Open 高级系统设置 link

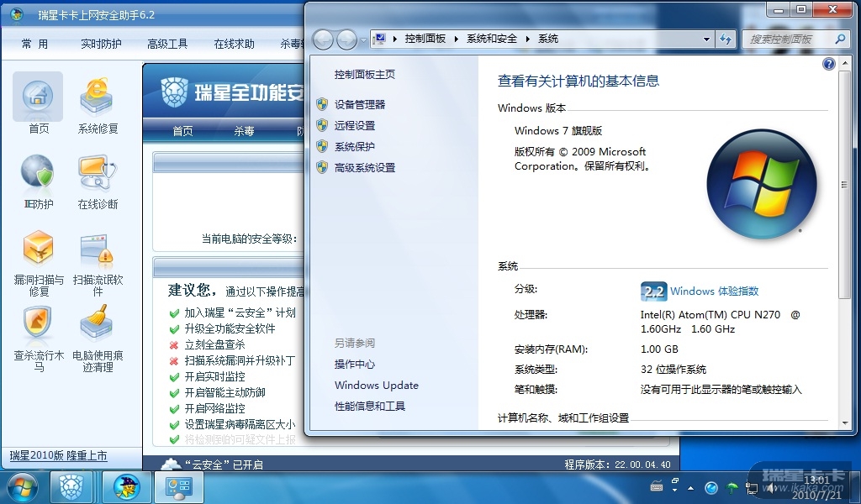coord(365,167)
